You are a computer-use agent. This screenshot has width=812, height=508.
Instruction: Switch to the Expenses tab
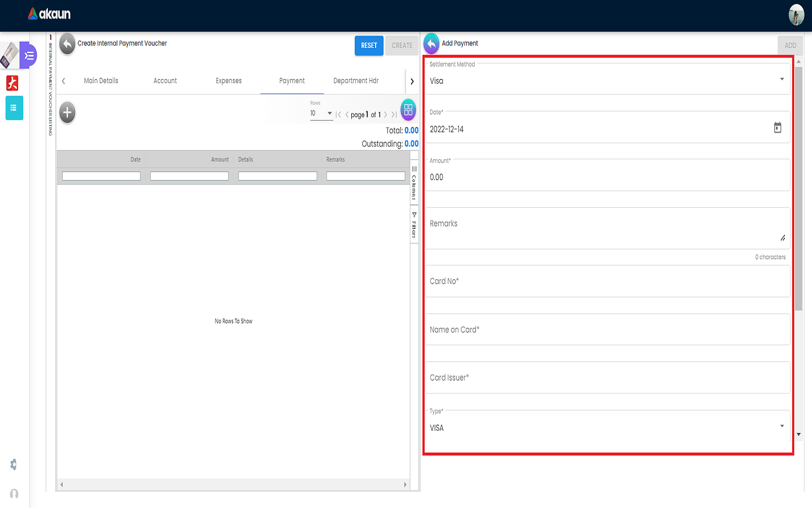(x=228, y=81)
